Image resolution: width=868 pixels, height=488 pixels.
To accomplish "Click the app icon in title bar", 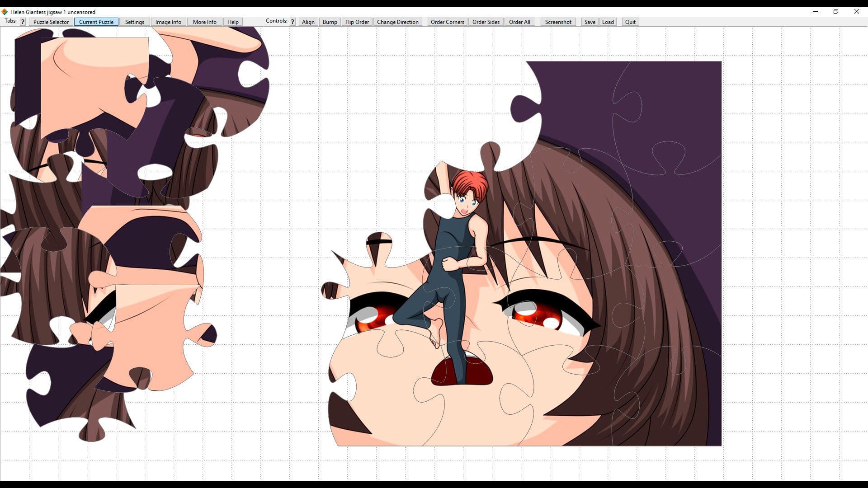I will 5,12.
